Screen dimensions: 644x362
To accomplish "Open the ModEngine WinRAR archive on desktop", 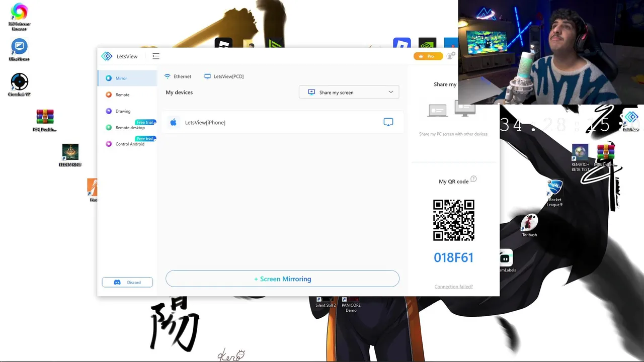I will (x=606, y=155).
